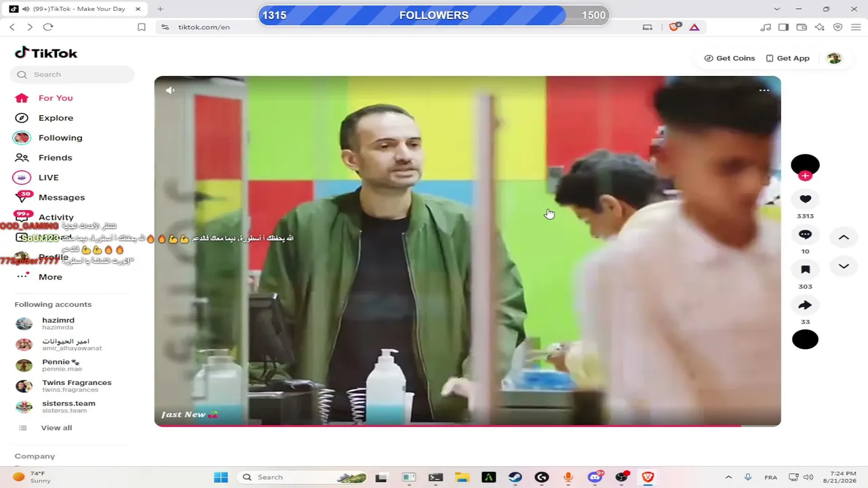Open the browser media controls icon
This screenshot has width=868, height=488.
click(766, 27)
